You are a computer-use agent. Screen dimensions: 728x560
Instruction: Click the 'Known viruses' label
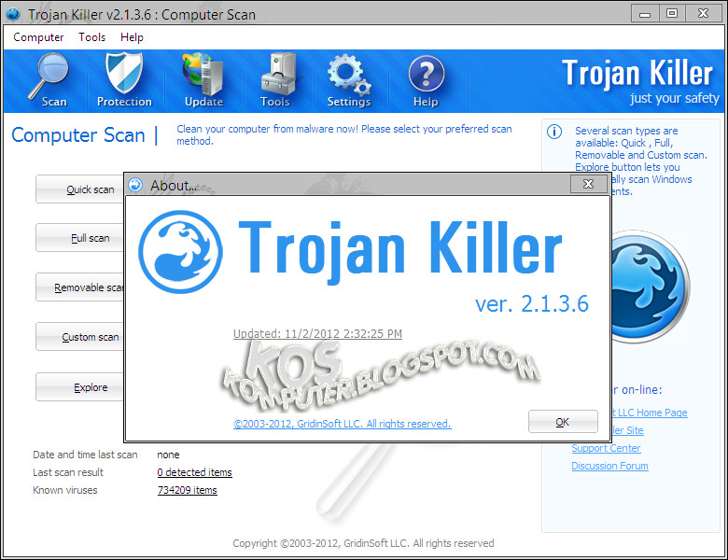click(x=65, y=490)
